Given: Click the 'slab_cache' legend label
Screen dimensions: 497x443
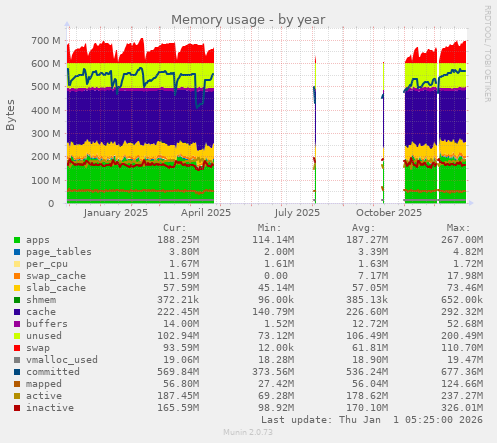Looking at the screenshot, I should point(56,288).
